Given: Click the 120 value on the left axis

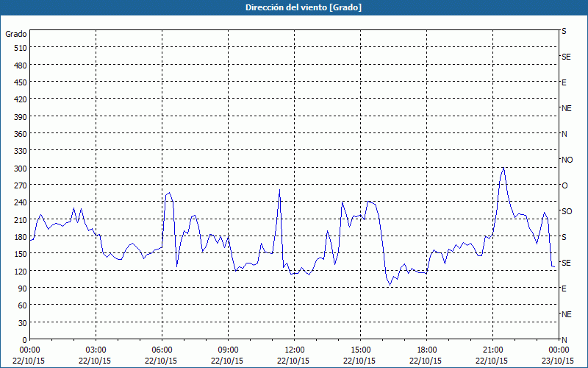Looking at the screenshot, I should point(21,272).
